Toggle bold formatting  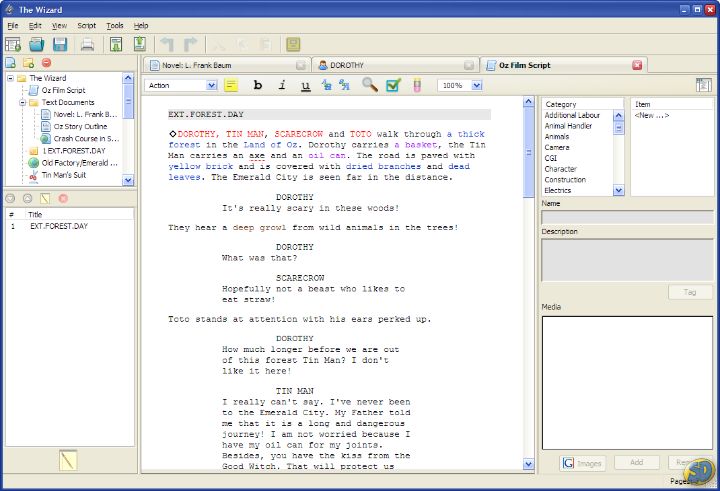point(258,85)
